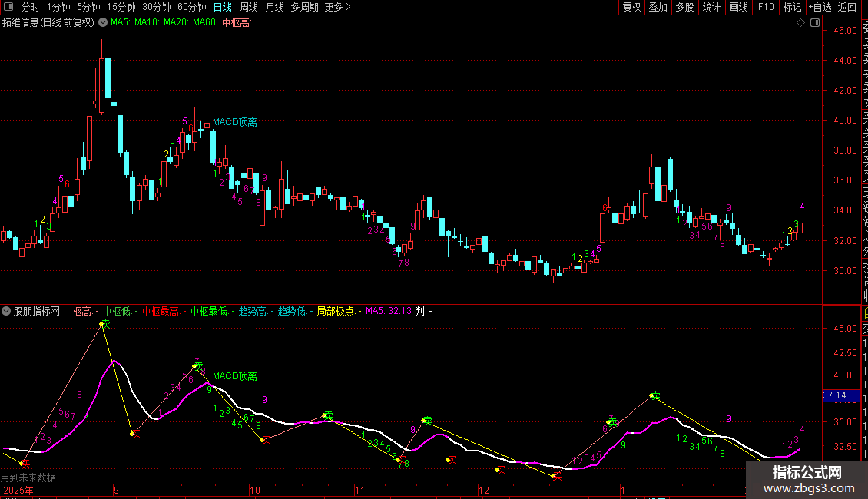
Task: Click the 返回 back button
Action: pos(847,7)
